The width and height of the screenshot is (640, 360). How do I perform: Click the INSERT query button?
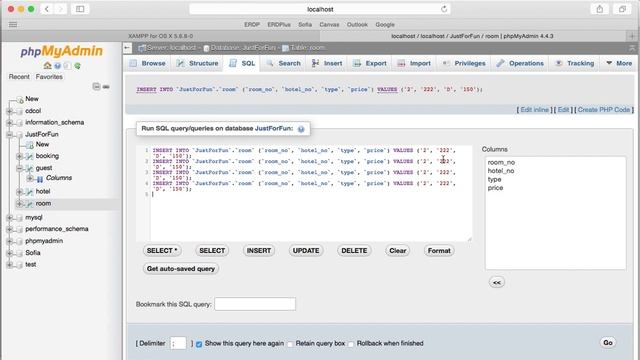tap(259, 251)
